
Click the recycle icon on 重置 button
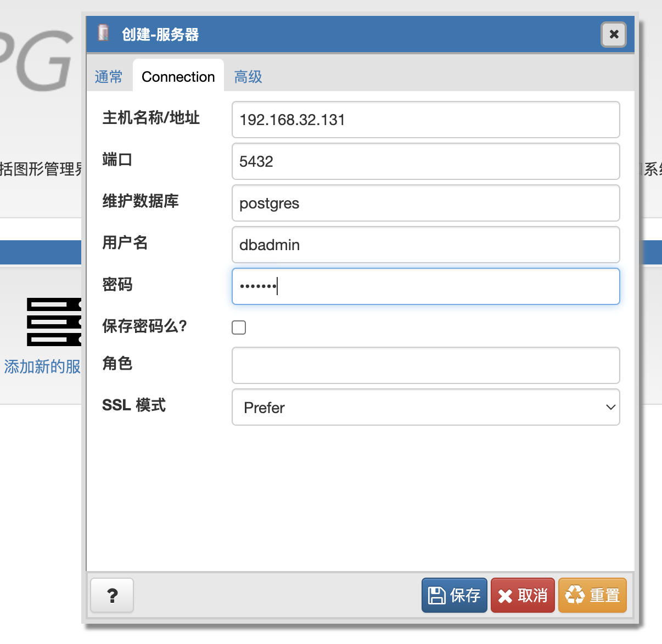575,595
